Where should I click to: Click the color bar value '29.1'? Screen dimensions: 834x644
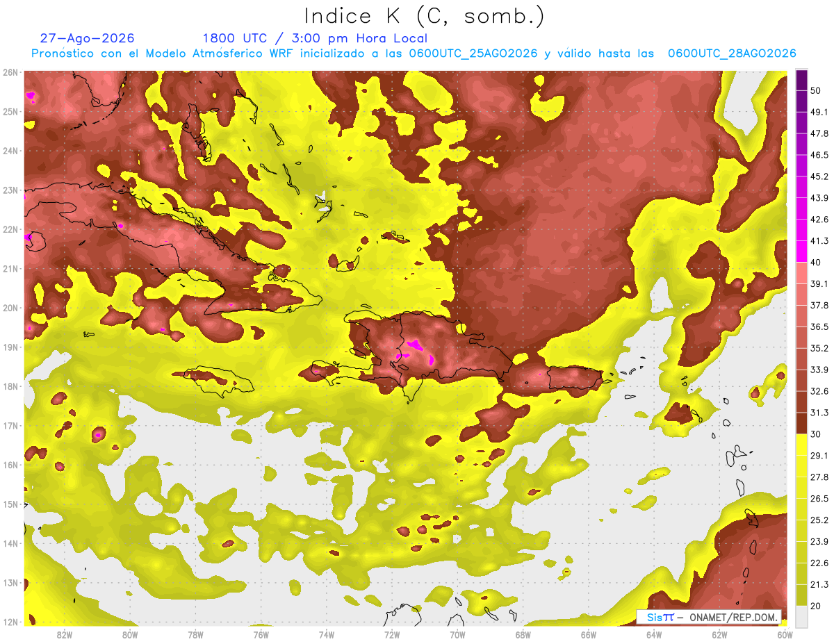tap(819, 456)
